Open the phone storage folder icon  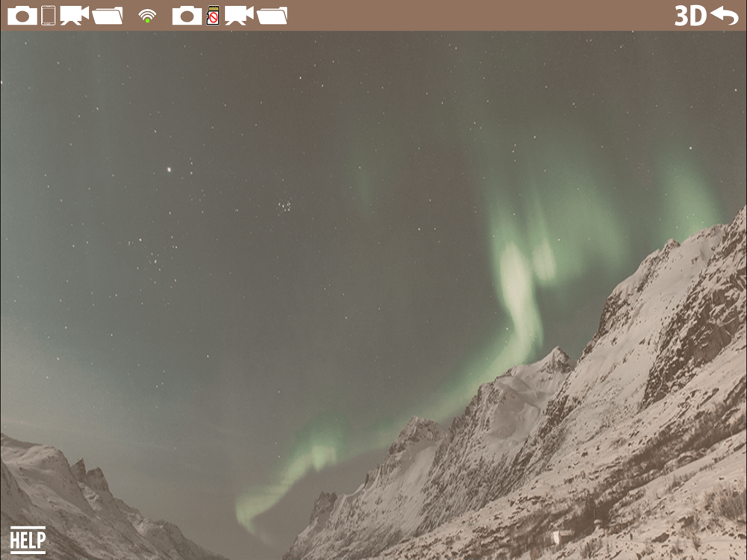[107, 16]
